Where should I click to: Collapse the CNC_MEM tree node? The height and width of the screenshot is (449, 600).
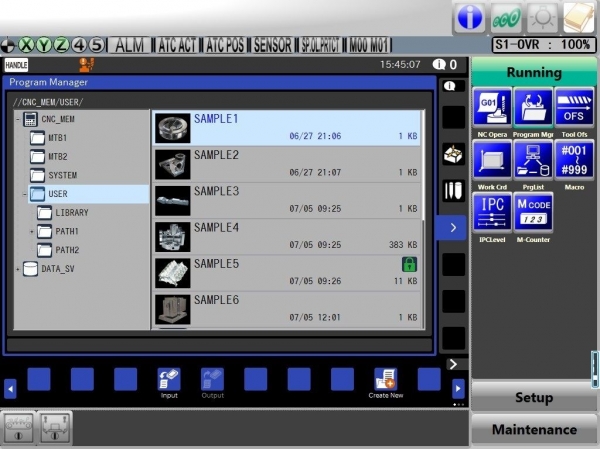tap(18, 119)
